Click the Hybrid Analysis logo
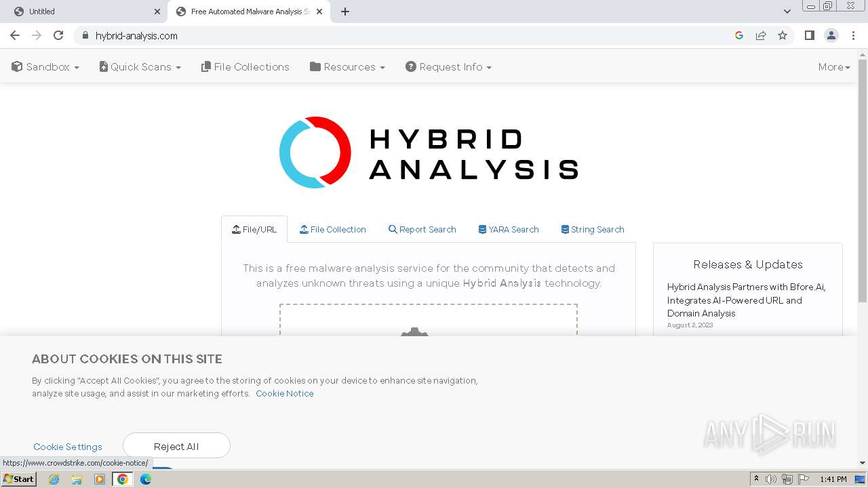The width and height of the screenshot is (868, 488). click(x=429, y=152)
